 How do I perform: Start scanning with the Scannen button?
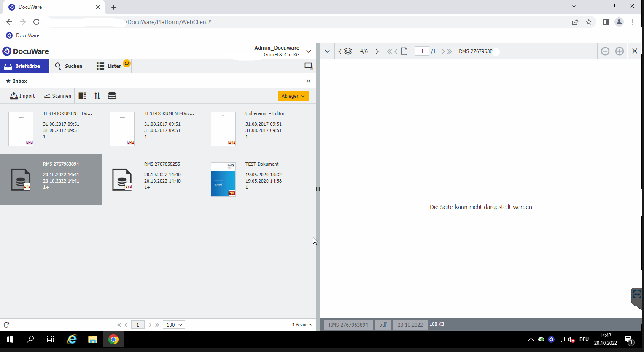58,96
